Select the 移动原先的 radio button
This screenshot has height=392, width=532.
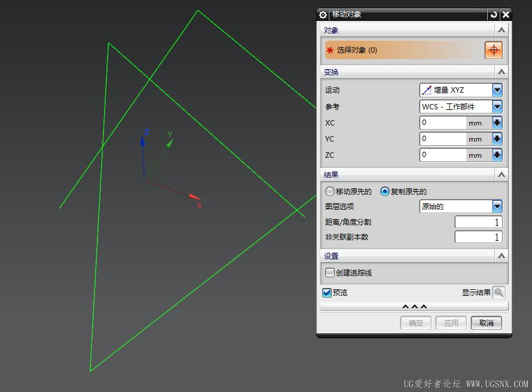point(330,192)
